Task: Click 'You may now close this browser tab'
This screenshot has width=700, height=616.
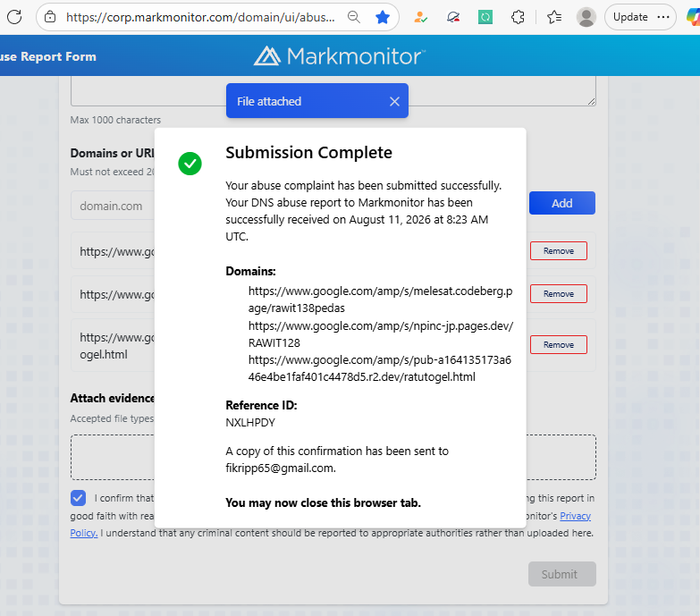Action: [324, 502]
